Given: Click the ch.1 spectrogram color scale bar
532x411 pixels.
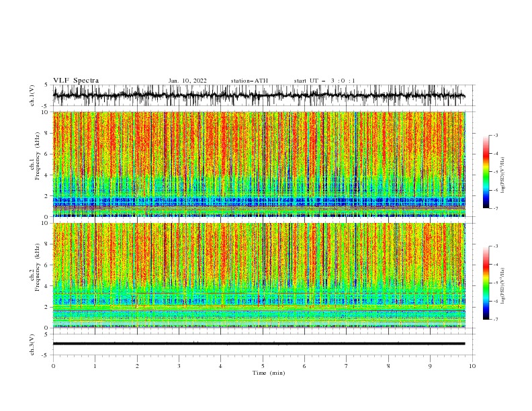Looking at the screenshot, I should coord(486,171).
